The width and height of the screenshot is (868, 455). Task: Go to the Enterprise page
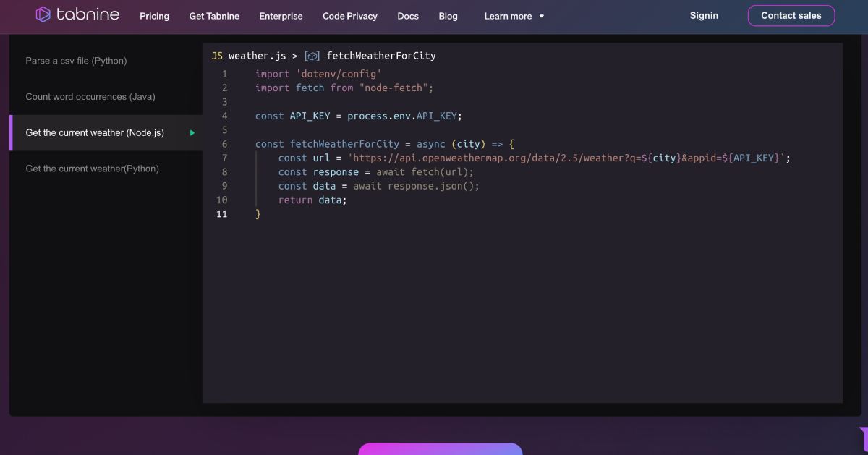coord(281,16)
